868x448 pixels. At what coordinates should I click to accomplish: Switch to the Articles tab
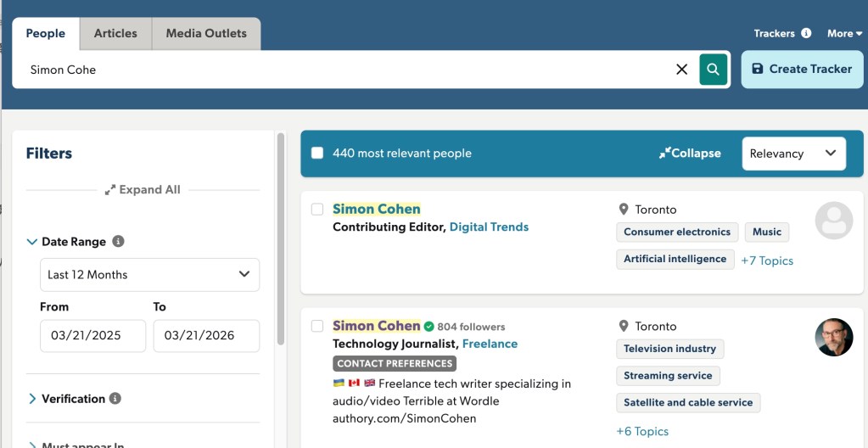115,33
